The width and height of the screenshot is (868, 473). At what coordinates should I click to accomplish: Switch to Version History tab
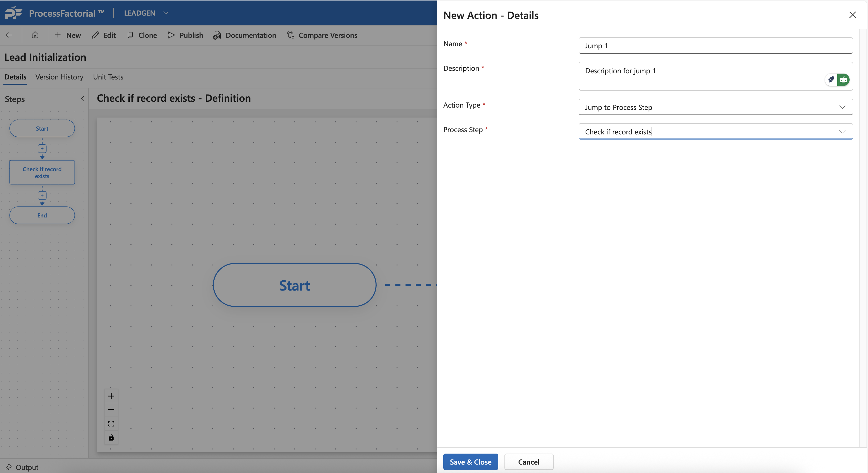(x=59, y=77)
